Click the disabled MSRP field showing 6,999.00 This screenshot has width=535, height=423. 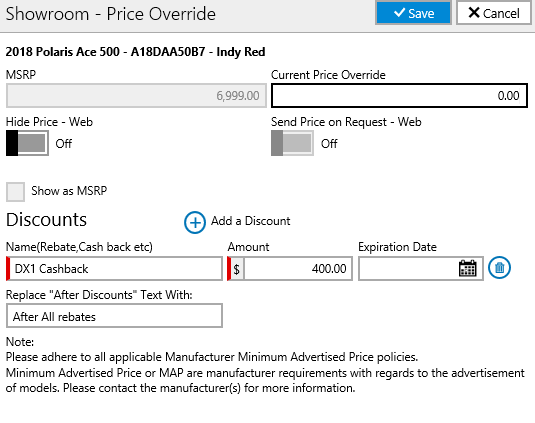tap(136, 96)
